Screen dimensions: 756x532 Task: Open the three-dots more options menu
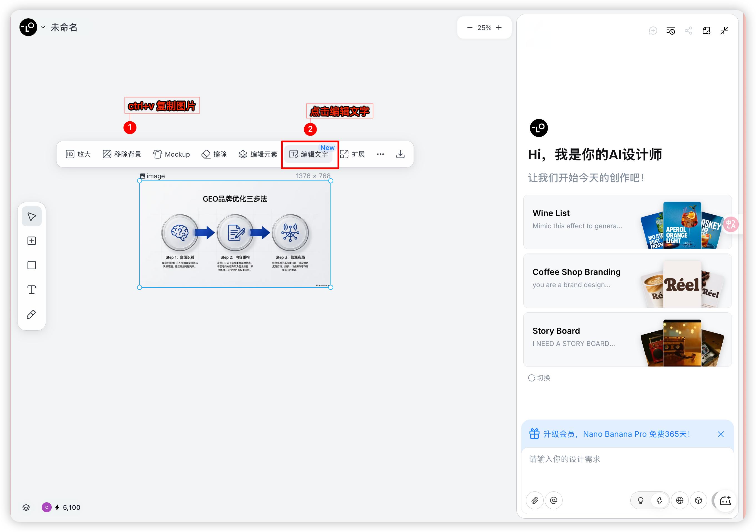pyautogui.click(x=380, y=154)
